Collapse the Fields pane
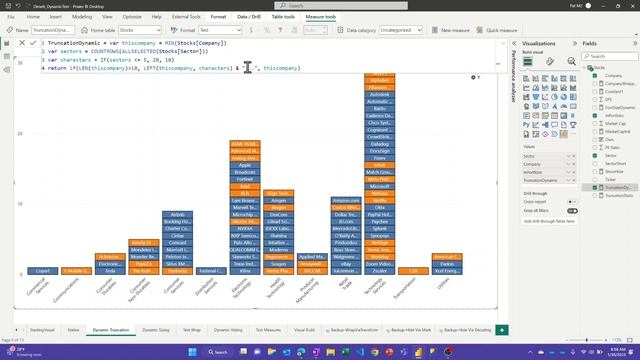This screenshot has width=640, height=360. coord(635,43)
